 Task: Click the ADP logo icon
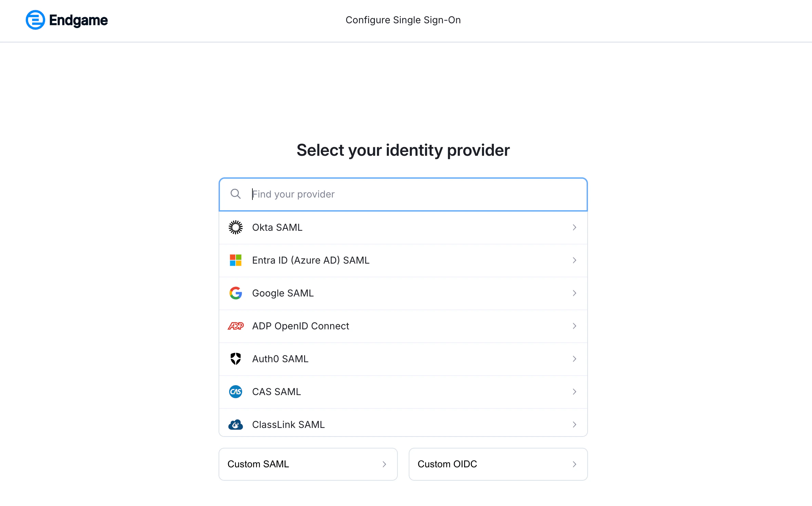point(235,326)
